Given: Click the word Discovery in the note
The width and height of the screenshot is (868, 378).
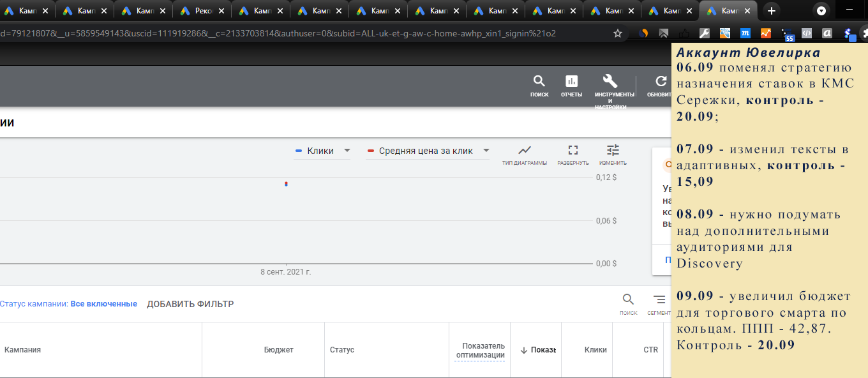Looking at the screenshot, I should click(709, 264).
